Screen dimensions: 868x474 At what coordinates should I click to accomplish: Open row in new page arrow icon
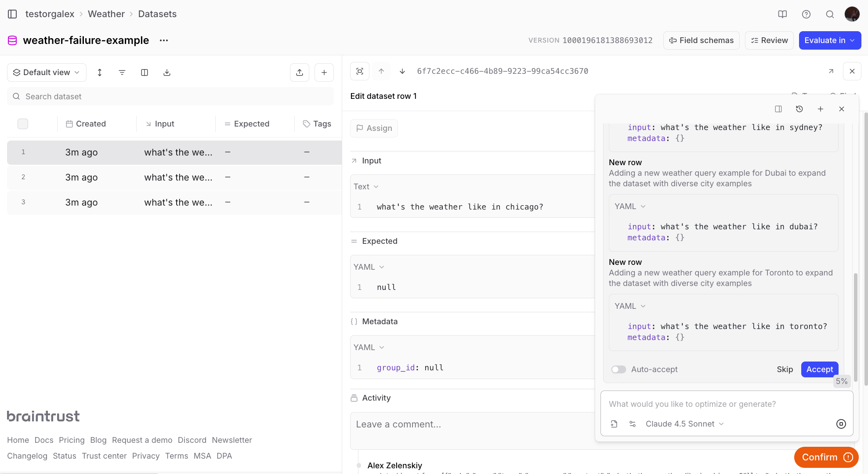[x=831, y=71]
